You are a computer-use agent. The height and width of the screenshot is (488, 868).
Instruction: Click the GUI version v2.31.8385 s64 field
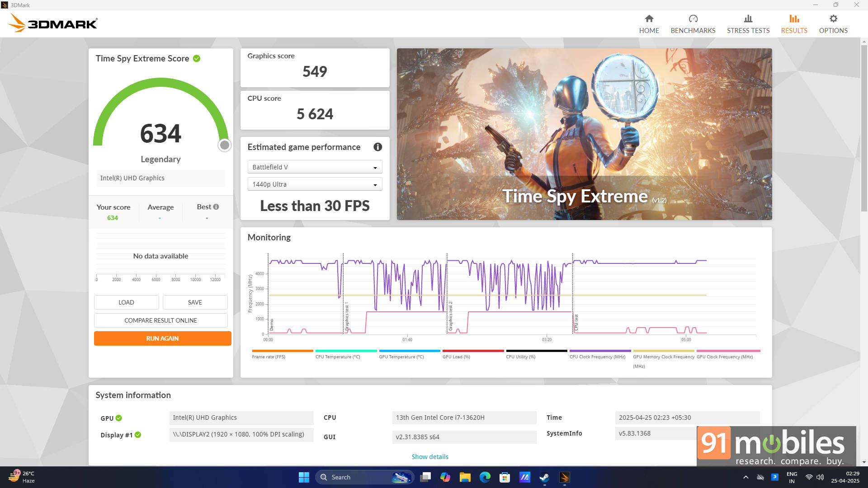tap(464, 437)
